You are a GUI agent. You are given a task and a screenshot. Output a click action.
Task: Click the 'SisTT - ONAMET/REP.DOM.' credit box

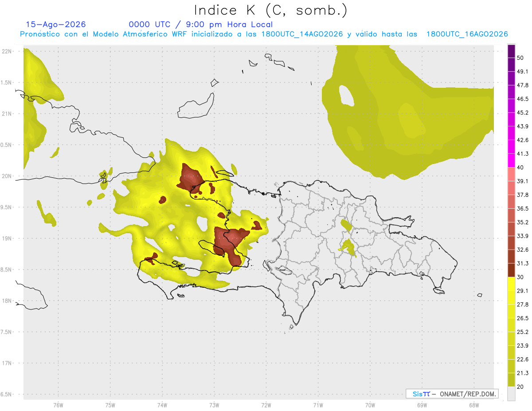[x=452, y=394]
